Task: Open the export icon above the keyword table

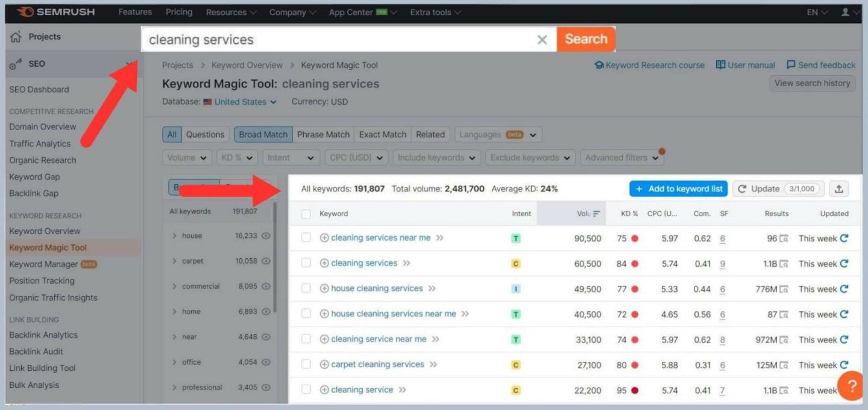Action: click(x=840, y=188)
